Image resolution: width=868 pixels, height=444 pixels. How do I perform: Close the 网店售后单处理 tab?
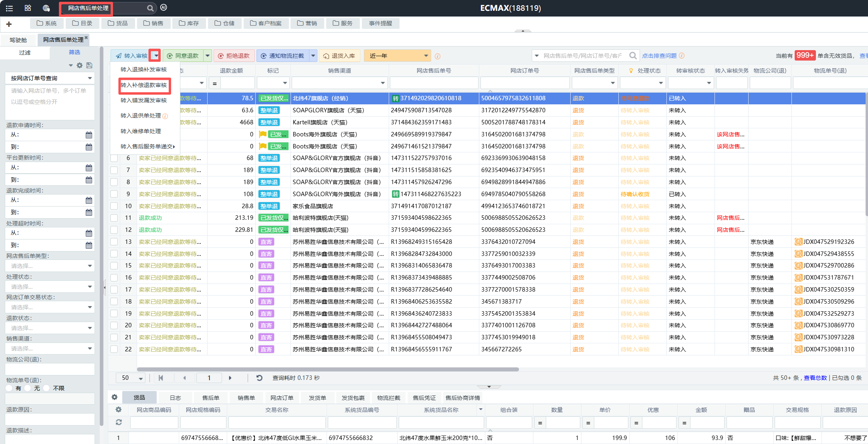[x=86, y=37]
